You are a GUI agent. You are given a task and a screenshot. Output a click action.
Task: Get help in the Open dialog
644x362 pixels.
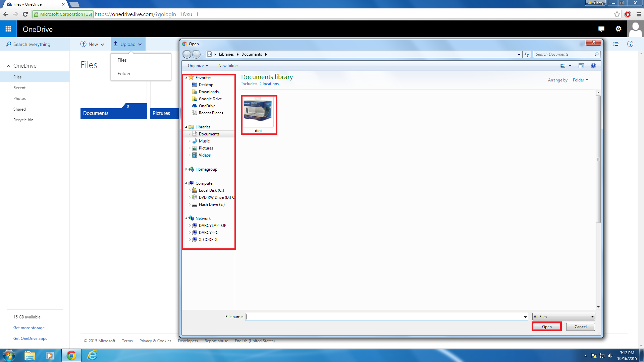tap(593, 66)
